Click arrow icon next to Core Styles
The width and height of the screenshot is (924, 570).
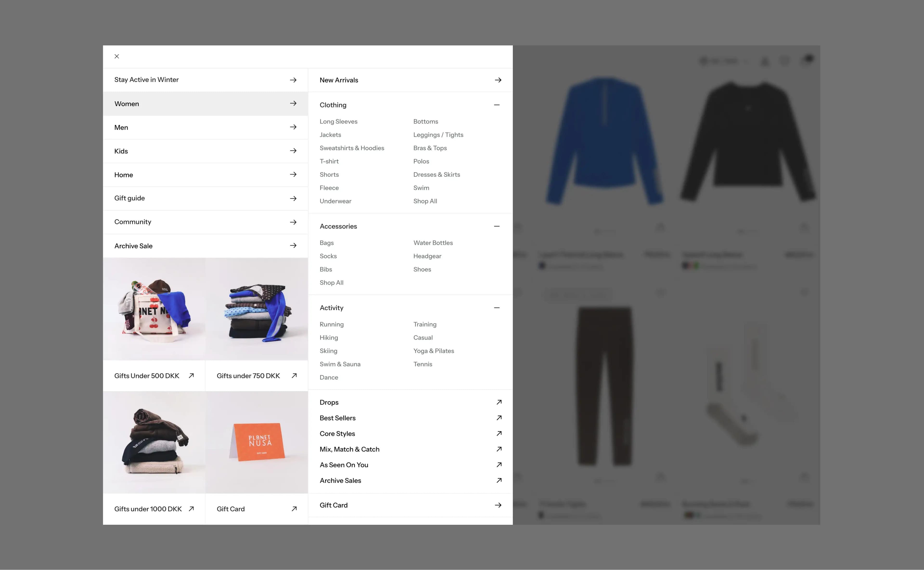[499, 433]
